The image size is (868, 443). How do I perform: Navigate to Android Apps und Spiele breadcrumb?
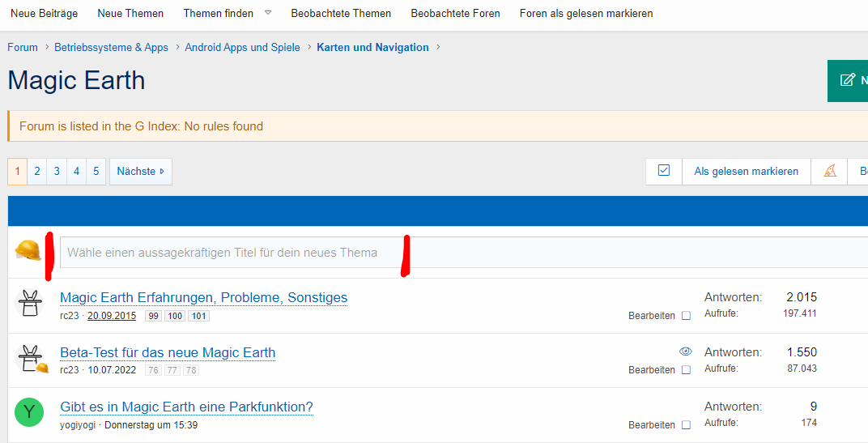(242, 47)
